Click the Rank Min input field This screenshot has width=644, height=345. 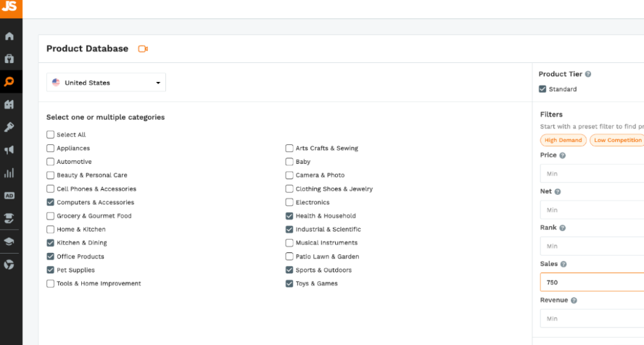pyautogui.click(x=593, y=246)
